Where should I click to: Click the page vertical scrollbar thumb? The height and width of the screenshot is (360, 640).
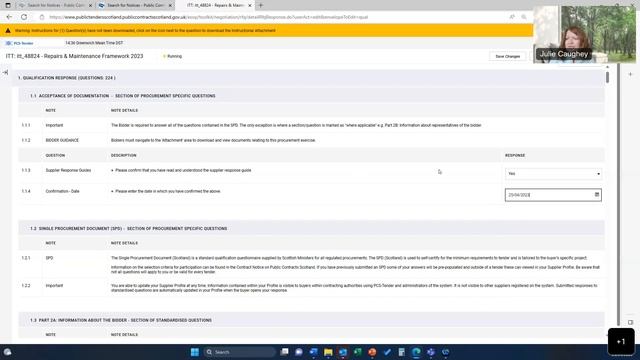pos(607,77)
